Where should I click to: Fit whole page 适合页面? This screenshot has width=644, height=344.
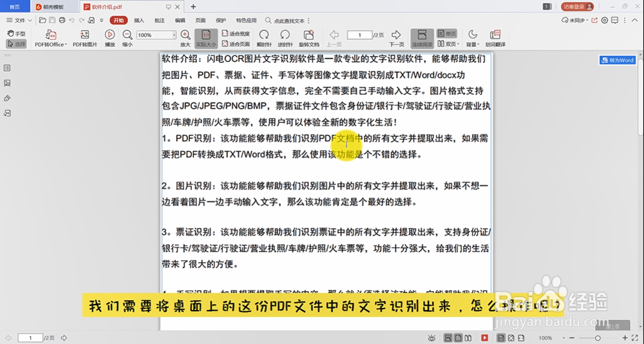236,44
